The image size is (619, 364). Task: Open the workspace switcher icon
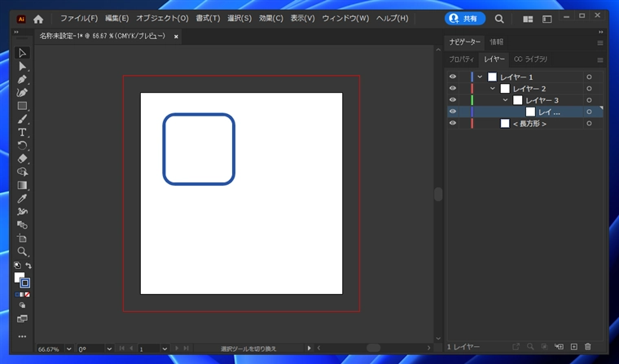coord(547,19)
